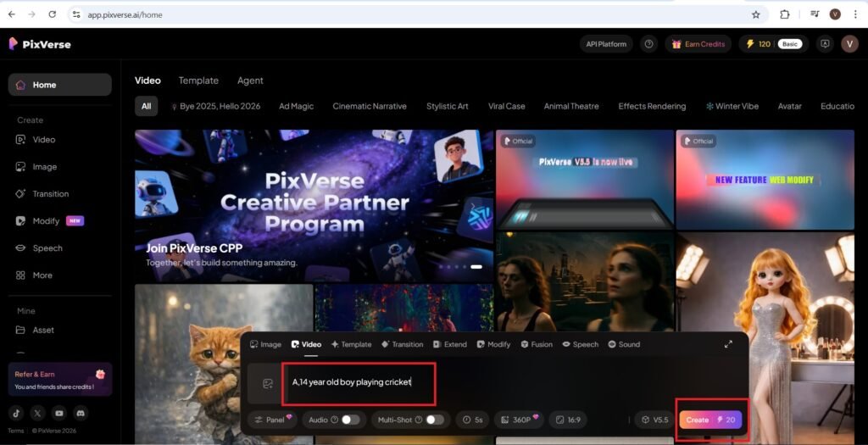The height and width of the screenshot is (445, 868).
Task: Enable the Multi-Shot toggle
Action: pyautogui.click(x=435, y=420)
